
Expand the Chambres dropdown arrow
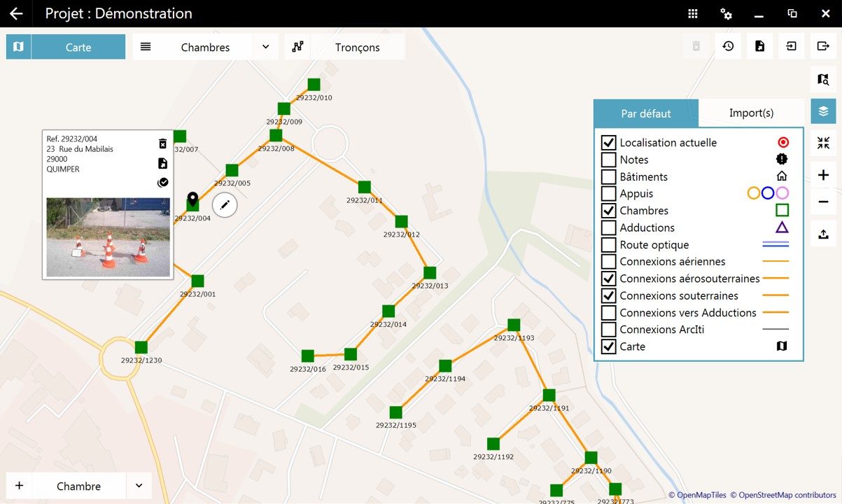[265, 47]
